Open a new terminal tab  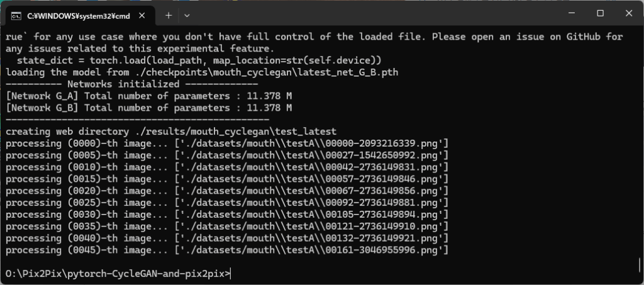click(169, 16)
